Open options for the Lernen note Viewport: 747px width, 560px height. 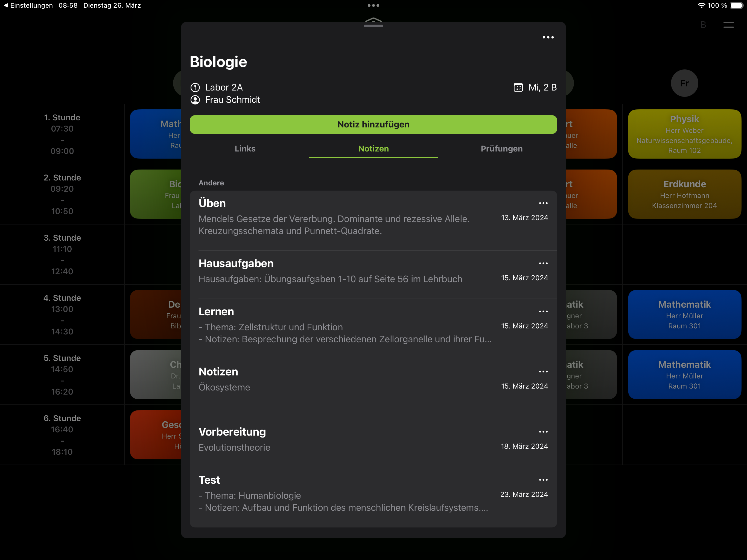pos(543,311)
